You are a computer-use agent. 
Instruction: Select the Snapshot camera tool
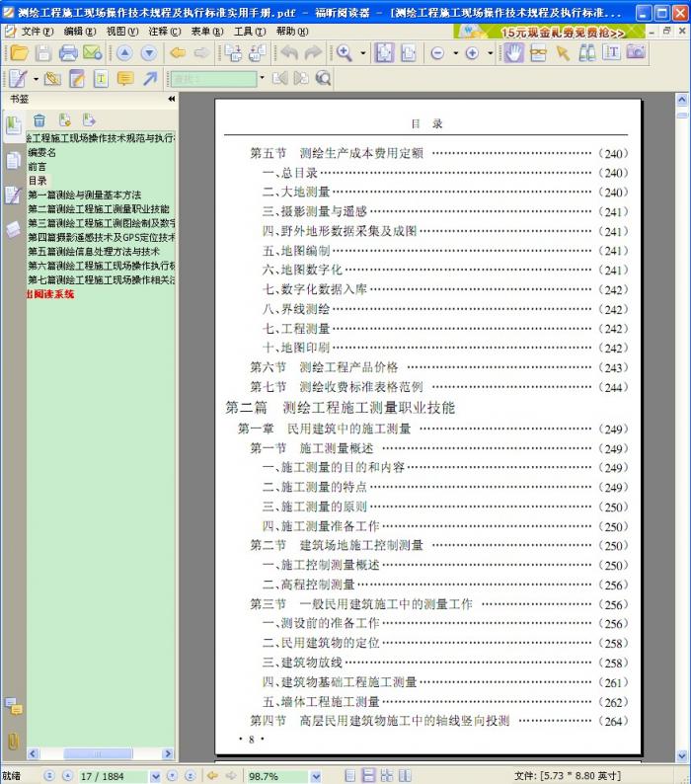coord(637,53)
